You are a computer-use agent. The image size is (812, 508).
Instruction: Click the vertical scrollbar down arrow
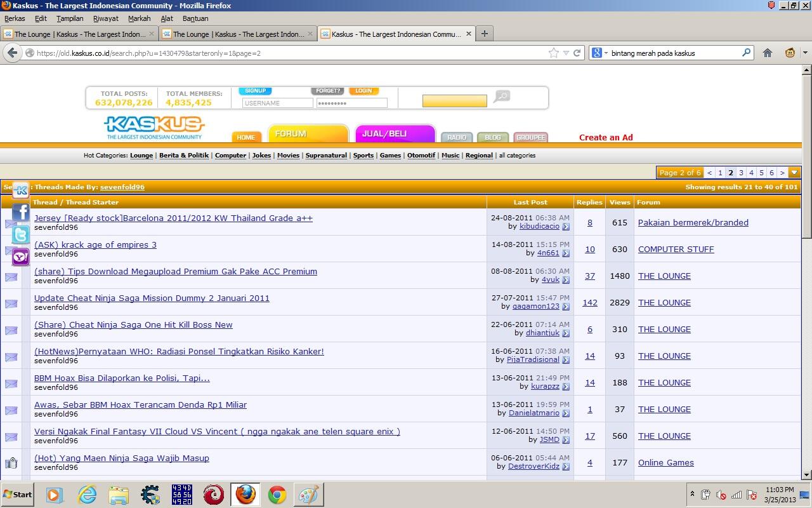tap(807, 475)
